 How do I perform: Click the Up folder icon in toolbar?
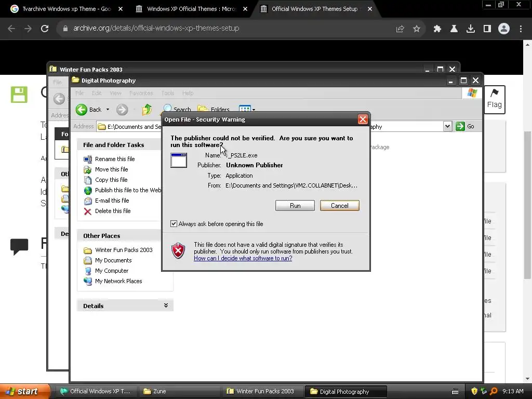[x=147, y=109]
